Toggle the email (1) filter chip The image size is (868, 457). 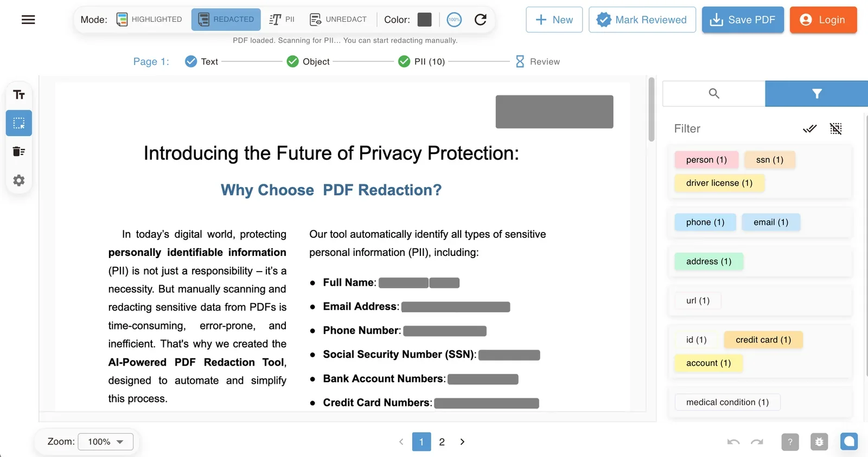coord(771,222)
